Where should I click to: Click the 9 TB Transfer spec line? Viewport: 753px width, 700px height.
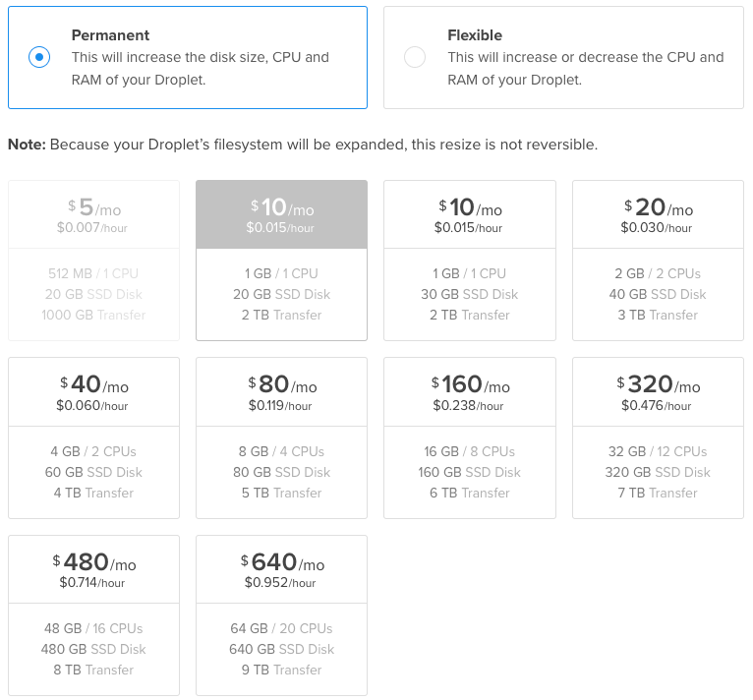click(281, 670)
